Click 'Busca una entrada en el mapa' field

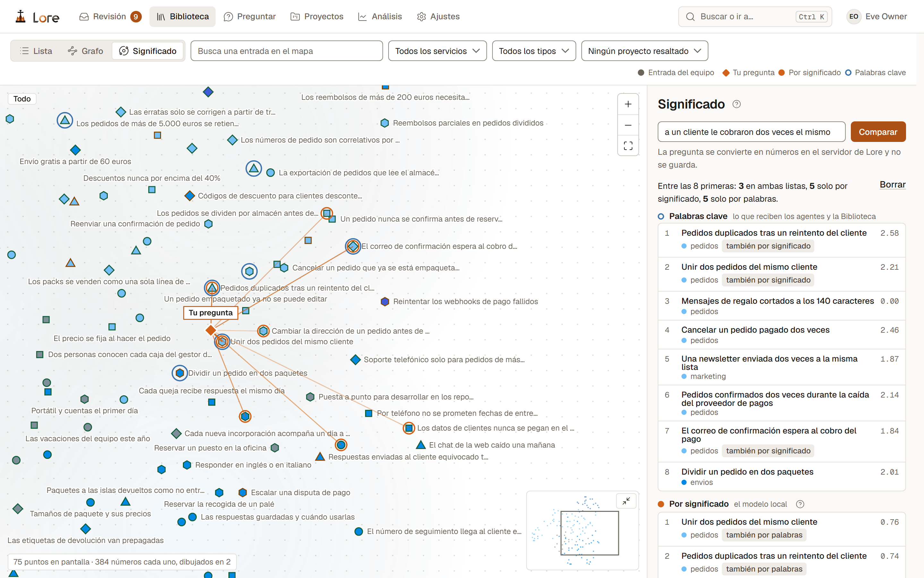[287, 51]
